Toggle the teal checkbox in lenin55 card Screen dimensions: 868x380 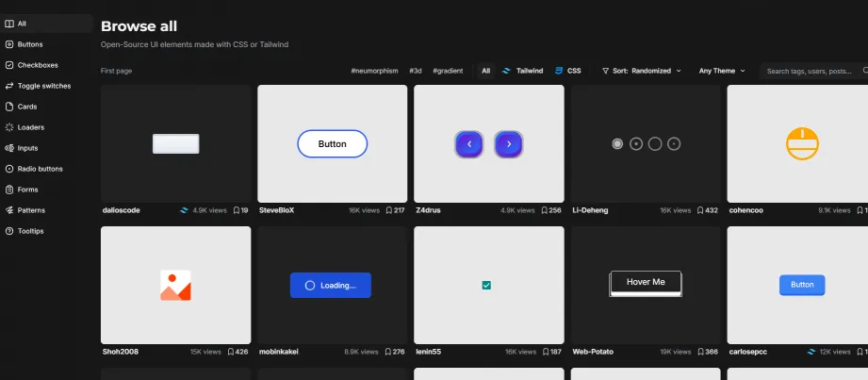pos(487,285)
